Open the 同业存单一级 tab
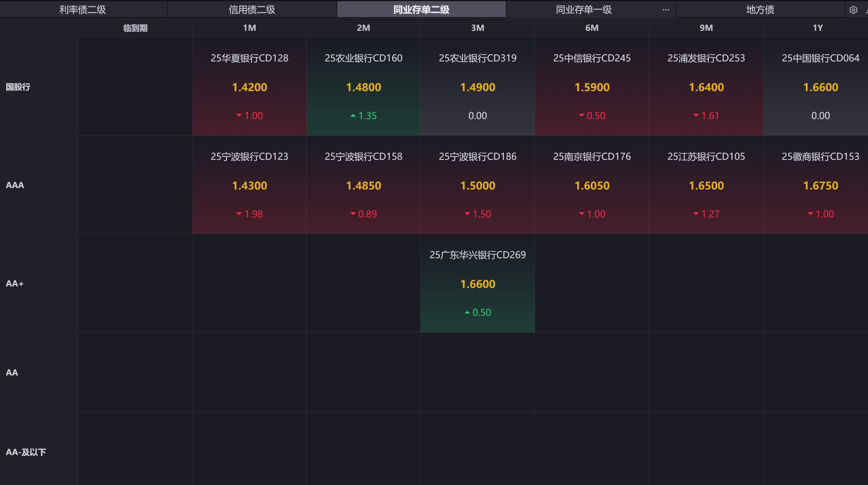 coord(584,9)
